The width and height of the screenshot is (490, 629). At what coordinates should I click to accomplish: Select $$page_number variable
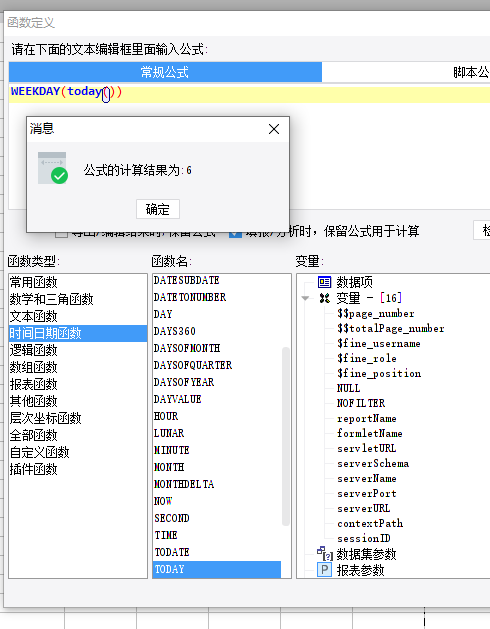click(x=376, y=313)
